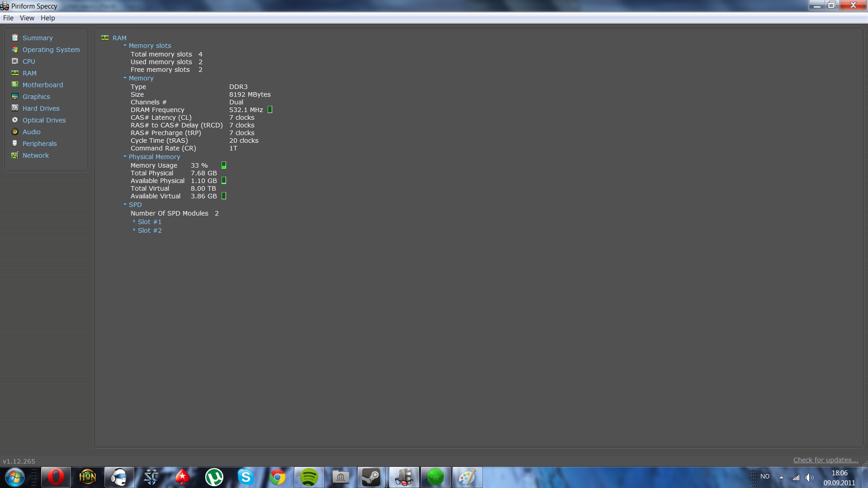The width and height of the screenshot is (868, 488).
Task: Open uTorrent from the taskbar
Action: tap(214, 477)
